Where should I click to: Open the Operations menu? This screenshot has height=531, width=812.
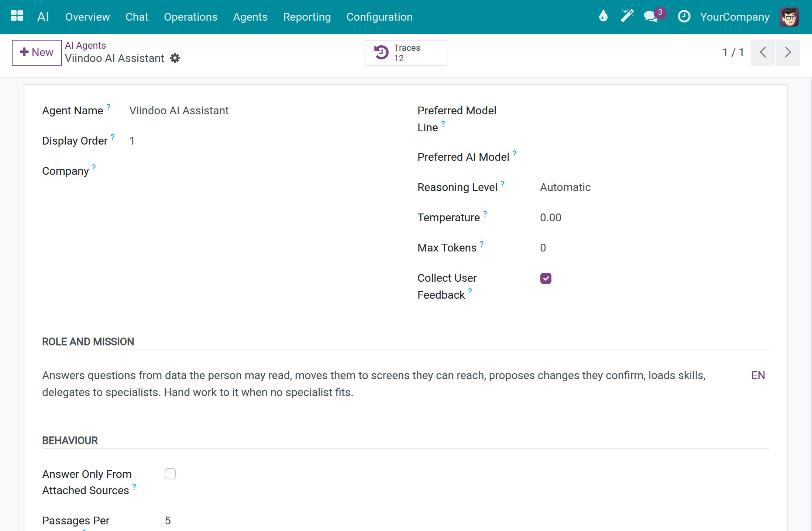tap(190, 17)
